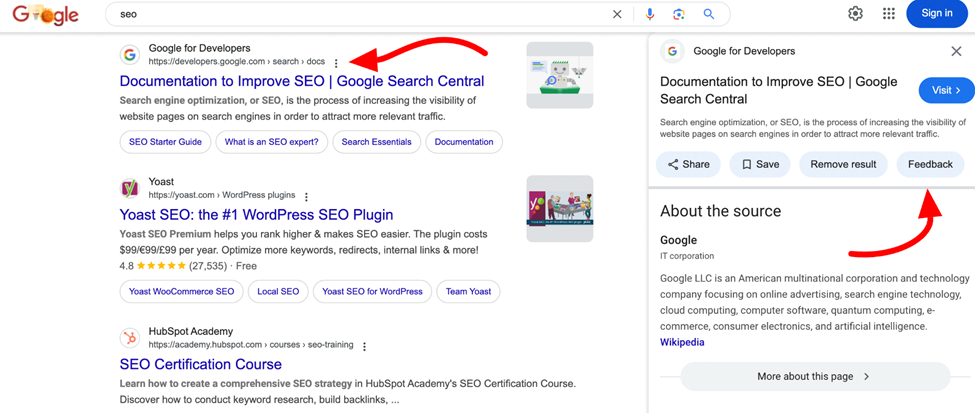Open the Google Search Central robot thumbnail
975x413 pixels.
[560, 75]
